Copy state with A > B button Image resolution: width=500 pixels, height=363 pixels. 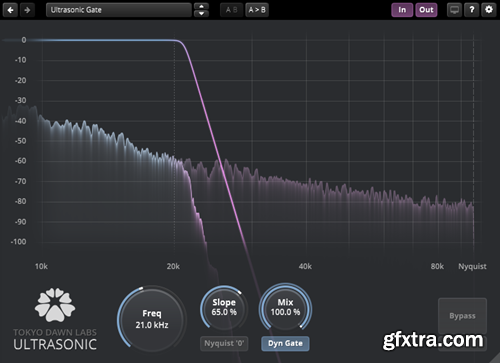257,10
